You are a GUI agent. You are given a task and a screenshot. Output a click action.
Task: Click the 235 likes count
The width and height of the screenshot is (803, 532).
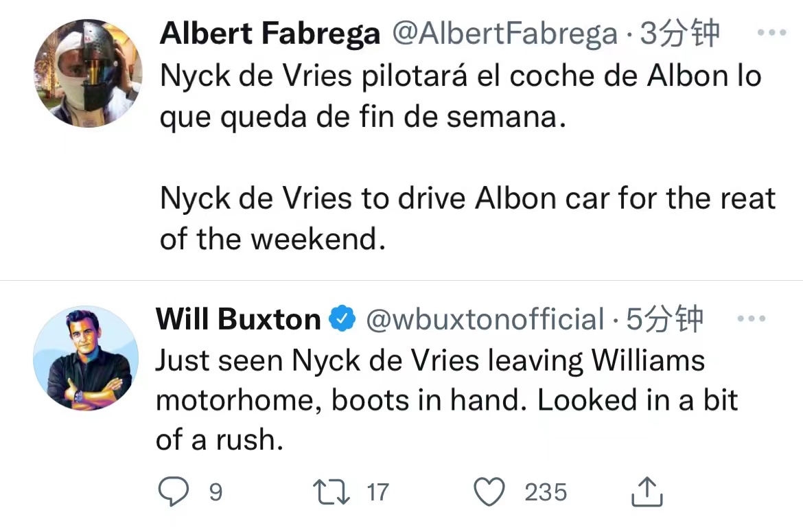[x=546, y=492]
